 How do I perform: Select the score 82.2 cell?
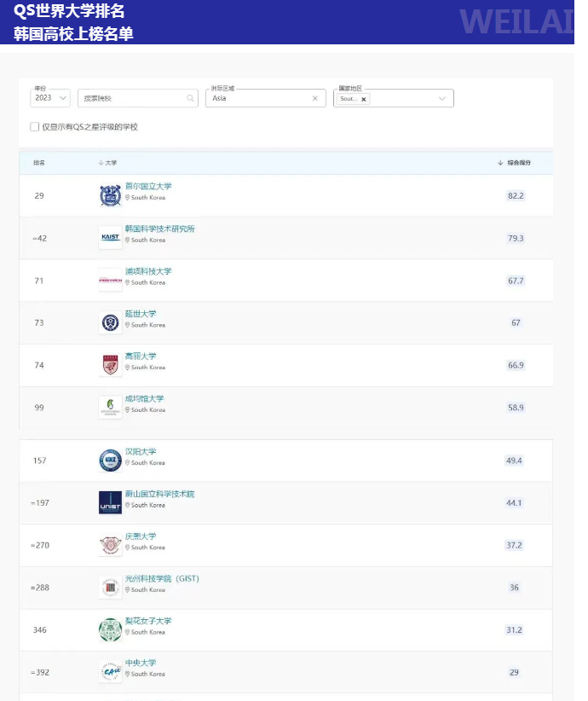click(516, 196)
